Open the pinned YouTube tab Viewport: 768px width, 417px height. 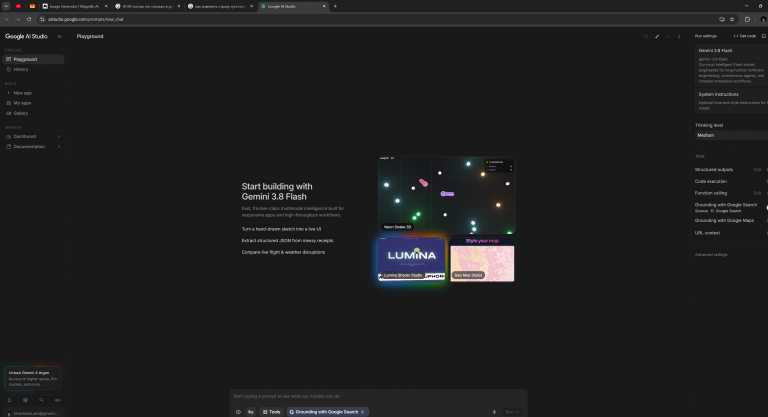click(x=18, y=6)
